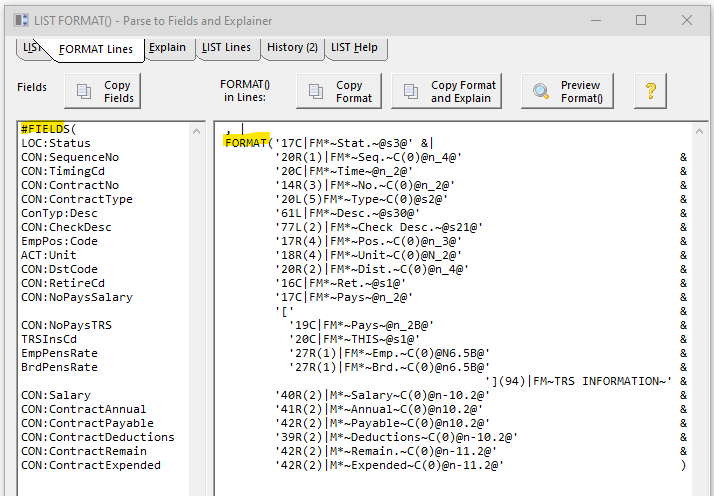Select the CON:TimingCd field line
This screenshot has width=714, height=496.
[x=63, y=171]
